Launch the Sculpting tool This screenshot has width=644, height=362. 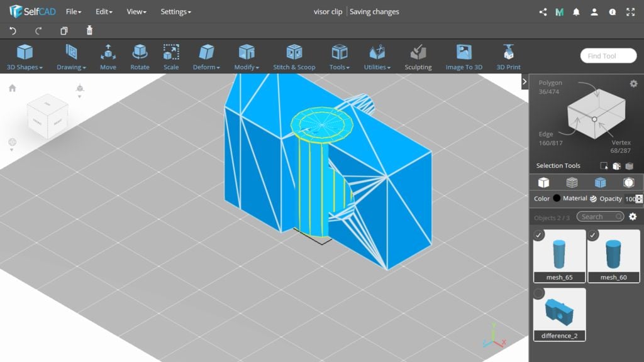[418, 57]
